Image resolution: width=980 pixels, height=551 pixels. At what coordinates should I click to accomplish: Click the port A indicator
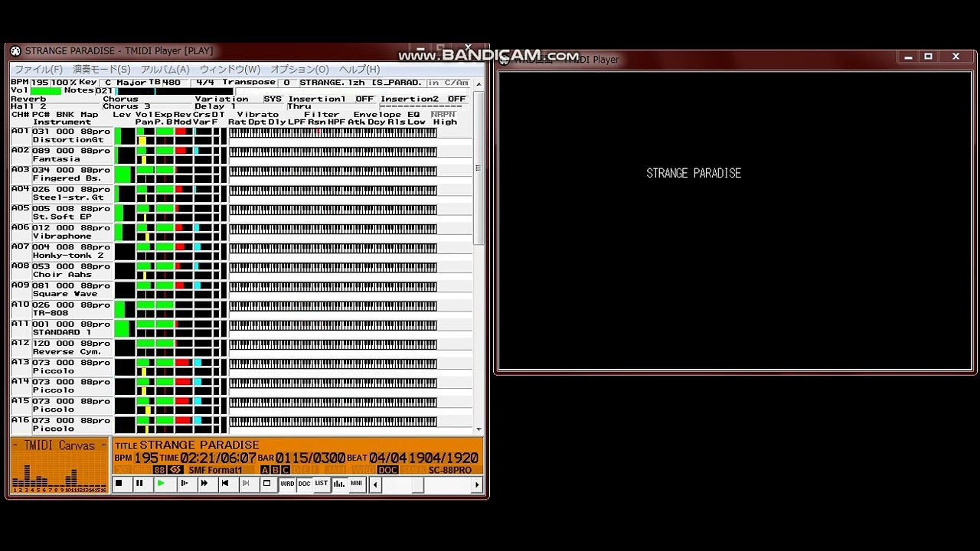coord(265,470)
